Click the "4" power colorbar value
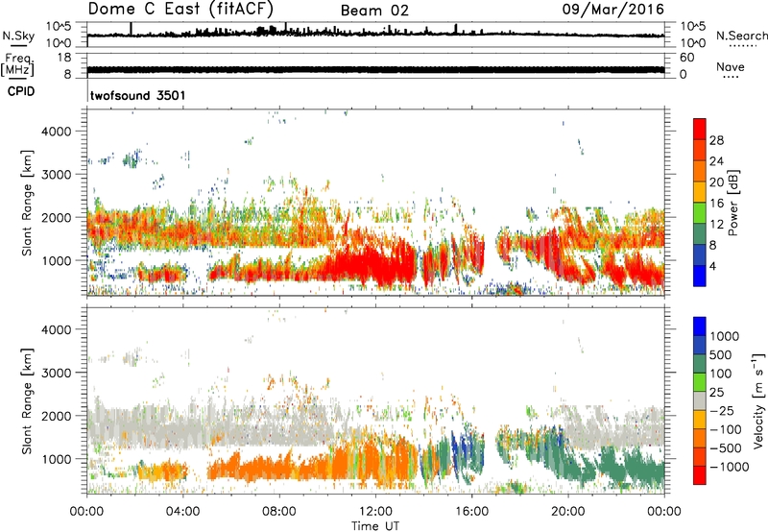The height and width of the screenshot is (532, 768). click(712, 266)
